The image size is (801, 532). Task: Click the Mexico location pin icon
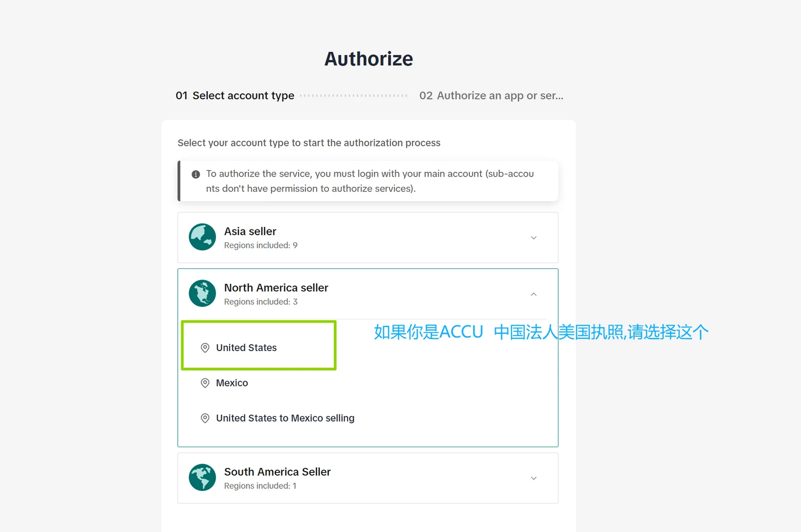[x=205, y=383]
